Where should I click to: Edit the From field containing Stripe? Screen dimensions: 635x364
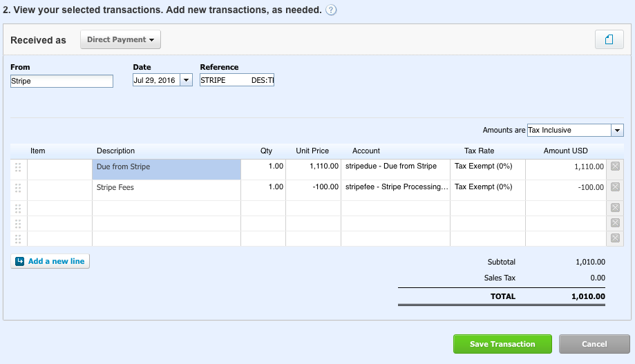tap(61, 81)
